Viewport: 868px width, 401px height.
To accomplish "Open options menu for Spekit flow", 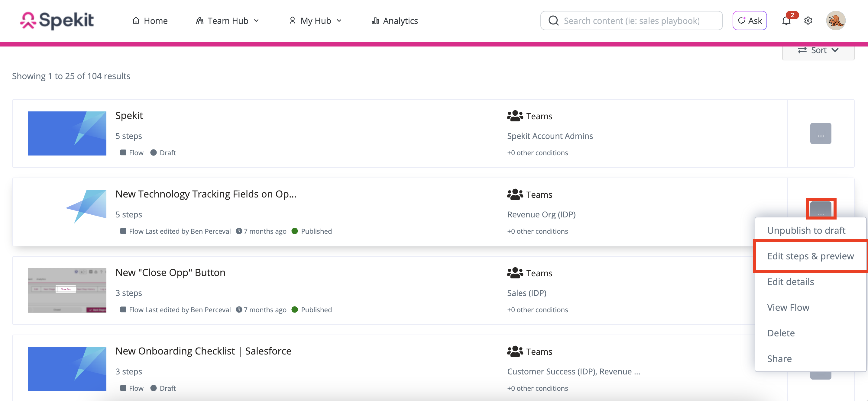I will (x=821, y=133).
